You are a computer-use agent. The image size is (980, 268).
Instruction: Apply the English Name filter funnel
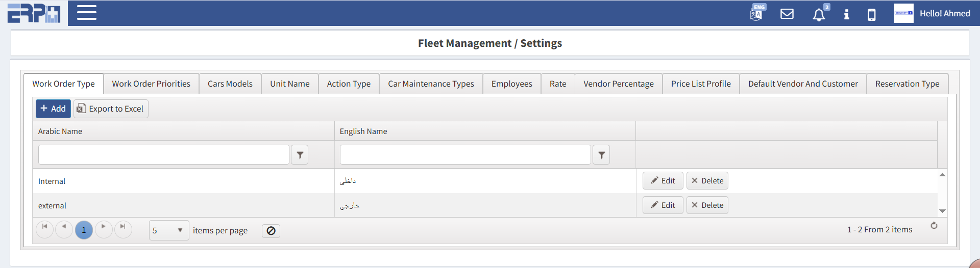[601, 155]
